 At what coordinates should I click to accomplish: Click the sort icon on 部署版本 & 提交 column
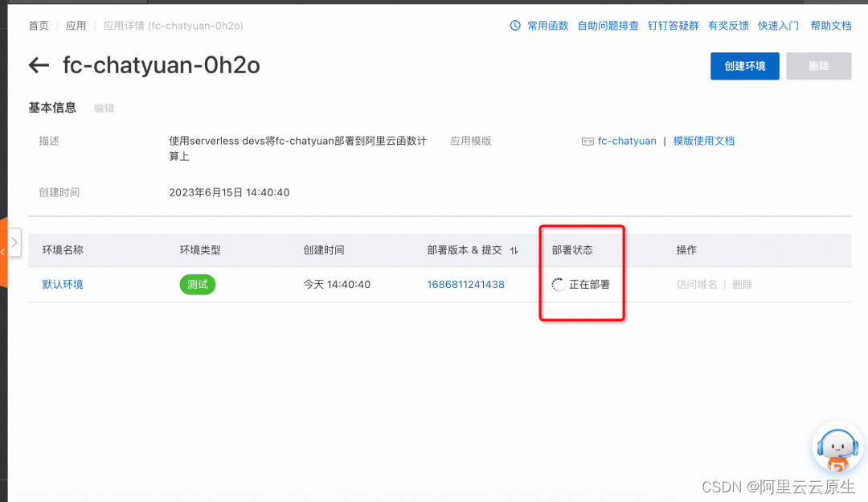(x=514, y=250)
